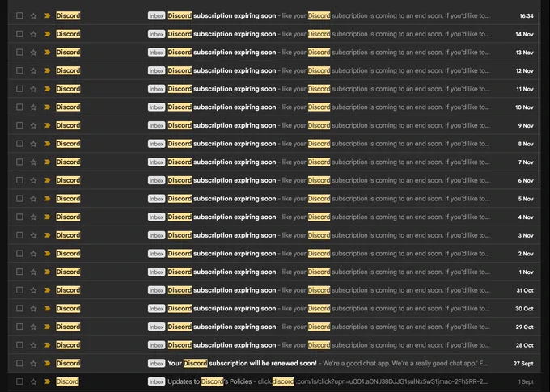Toggle importance marker on 2 Nov email
The height and width of the screenshot is (392, 550).
point(48,254)
